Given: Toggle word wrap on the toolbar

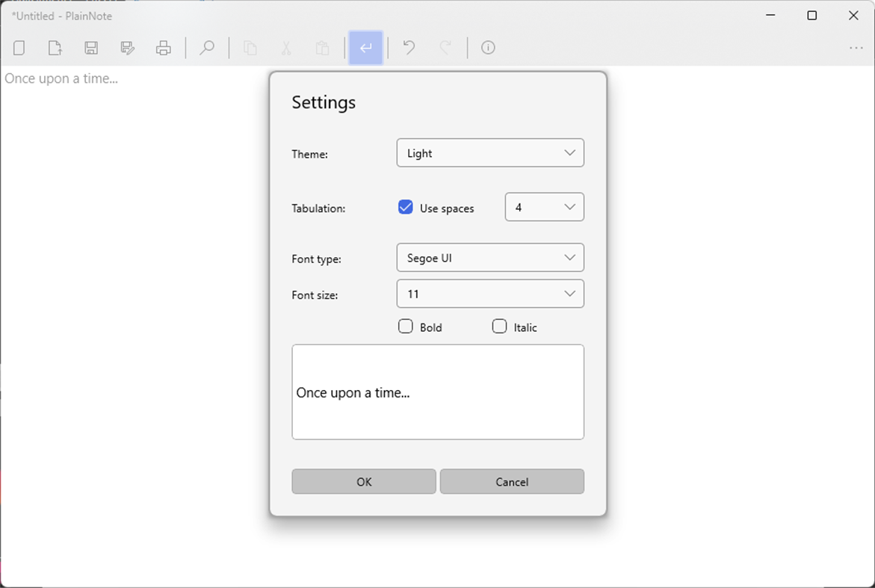Looking at the screenshot, I should 365,47.
